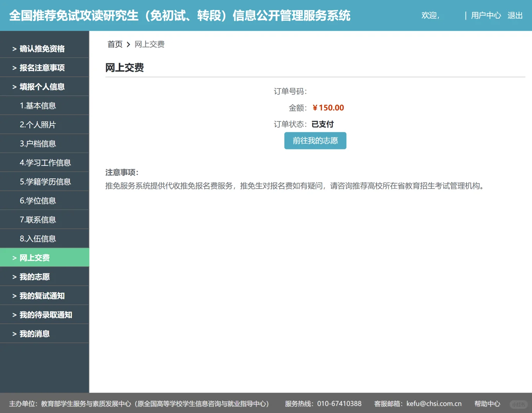展开填报个人信息分组

pyautogui.click(x=42, y=86)
